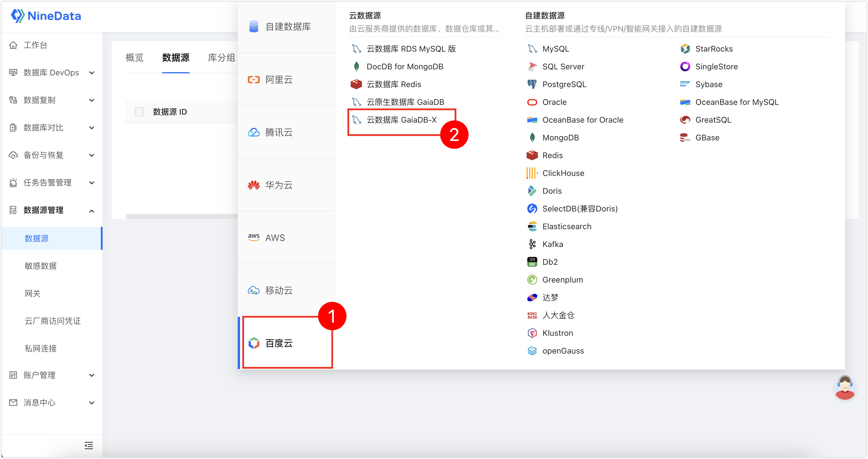
Task: Select the AWS provider category
Action: point(286,238)
